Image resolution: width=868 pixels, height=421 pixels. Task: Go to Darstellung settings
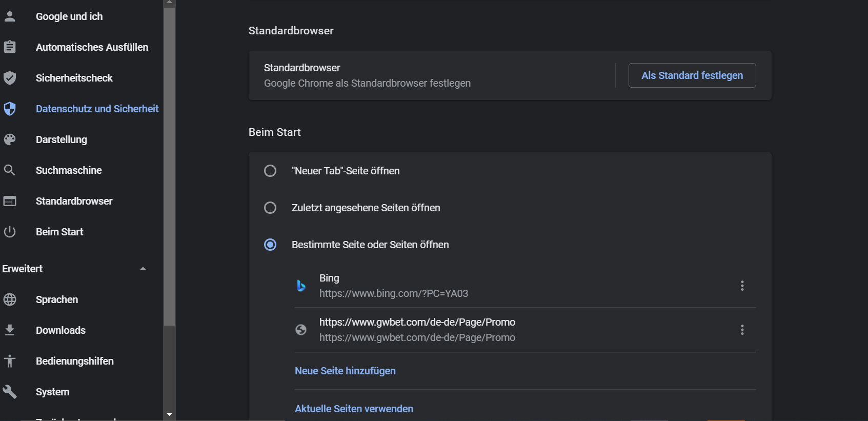(62, 139)
